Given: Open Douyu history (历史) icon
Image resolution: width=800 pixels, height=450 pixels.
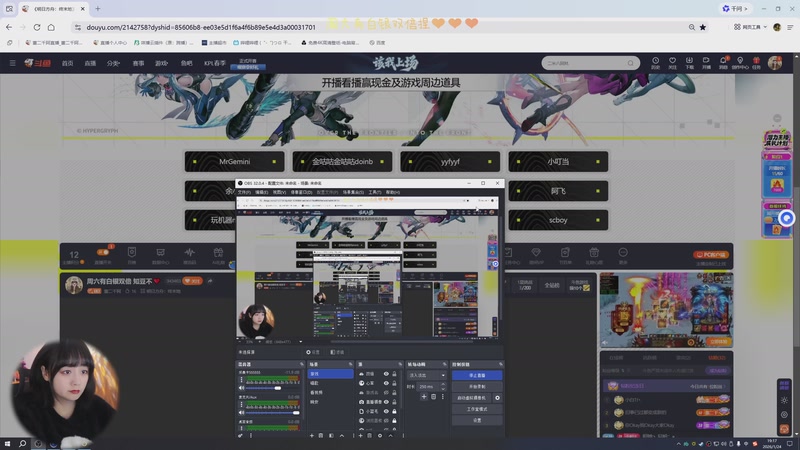Looking at the screenshot, I should click(x=656, y=61).
